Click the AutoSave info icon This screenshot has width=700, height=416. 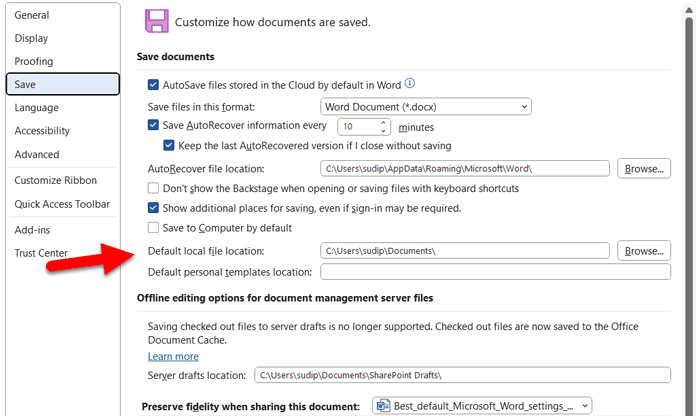click(x=410, y=85)
